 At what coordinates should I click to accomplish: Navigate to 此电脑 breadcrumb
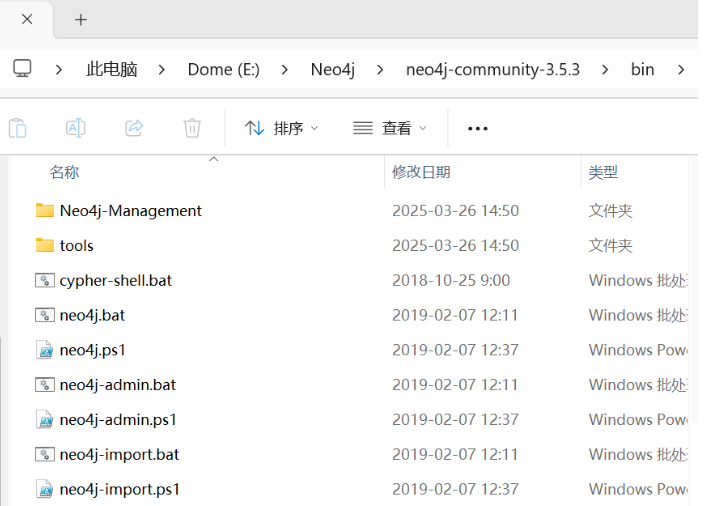[x=112, y=70]
